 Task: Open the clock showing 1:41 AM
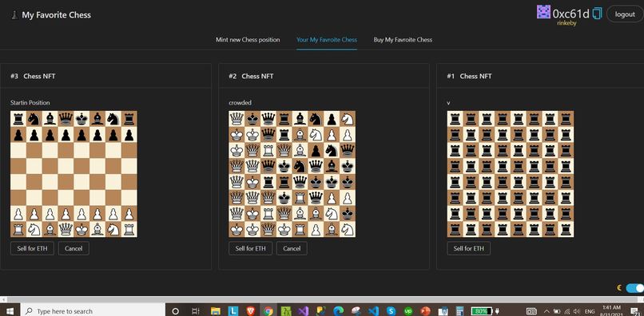(x=611, y=310)
